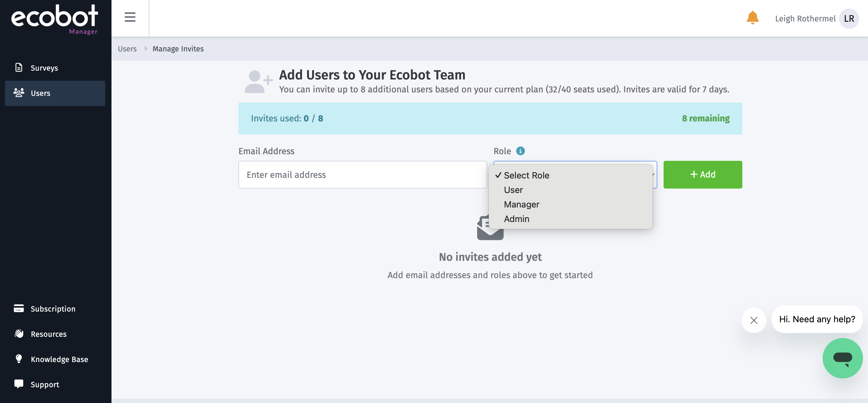868x403 pixels.
Task: Click the Knowledge Base lightbulb icon
Action: click(x=19, y=359)
